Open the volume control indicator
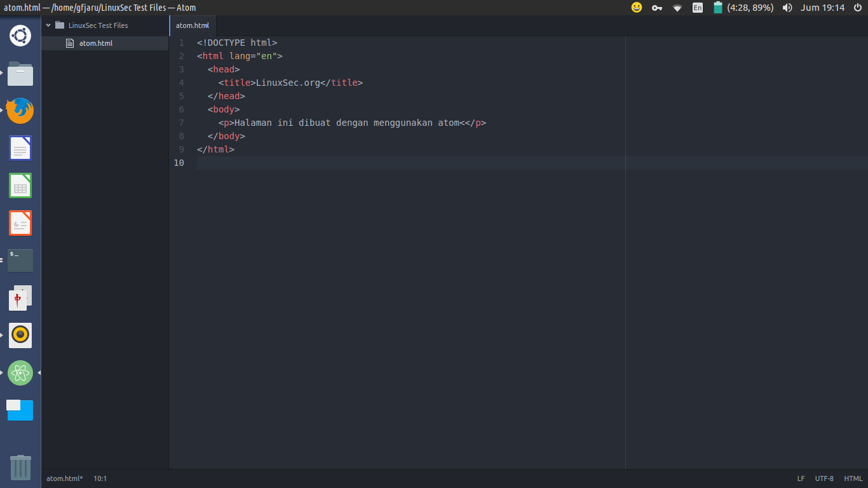868x488 pixels. coord(787,8)
